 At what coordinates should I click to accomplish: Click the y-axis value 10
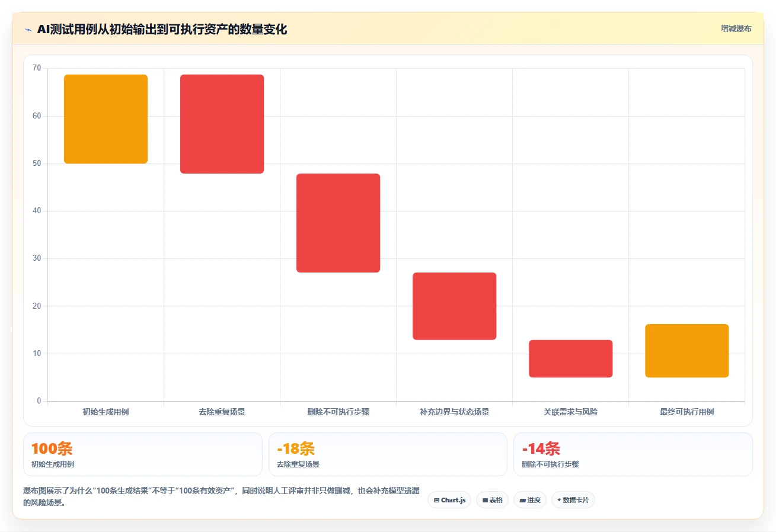click(x=37, y=354)
